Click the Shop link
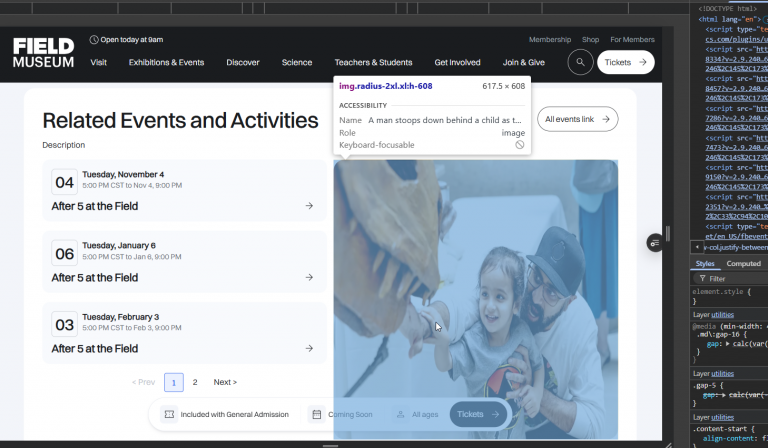Screen dimensions: 768x448 pyautogui.click(x=590, y=40)
